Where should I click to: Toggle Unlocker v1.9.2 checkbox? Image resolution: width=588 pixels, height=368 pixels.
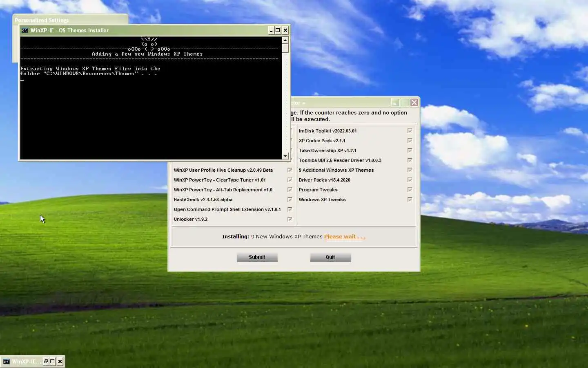pos(290,219)
